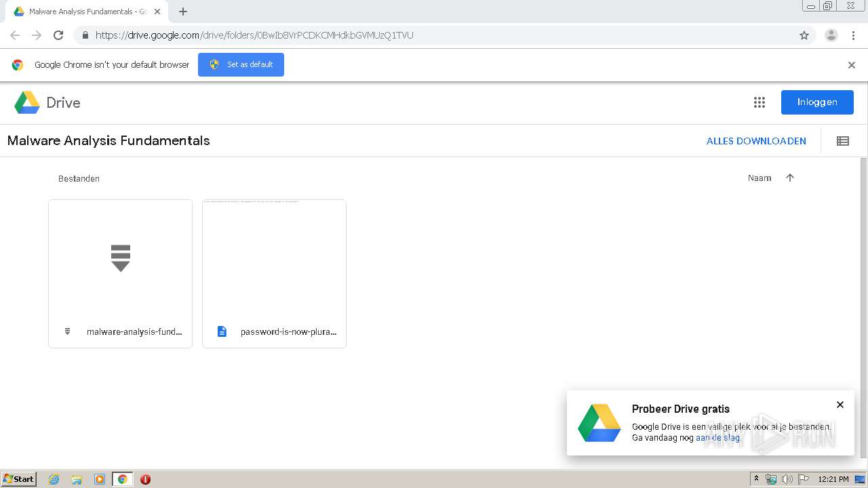Click the Google Drive logo icon
868x488 pixels.
pos(27,102)
